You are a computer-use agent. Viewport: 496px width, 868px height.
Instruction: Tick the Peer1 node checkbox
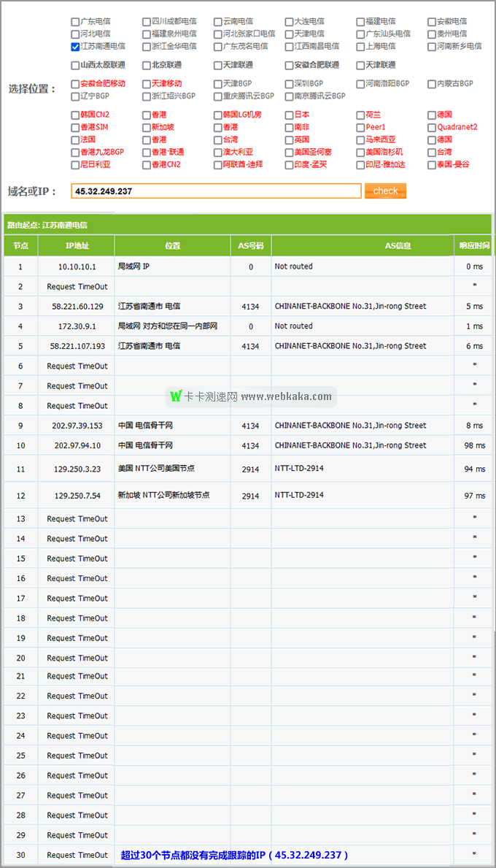click(x=361, y=128)
